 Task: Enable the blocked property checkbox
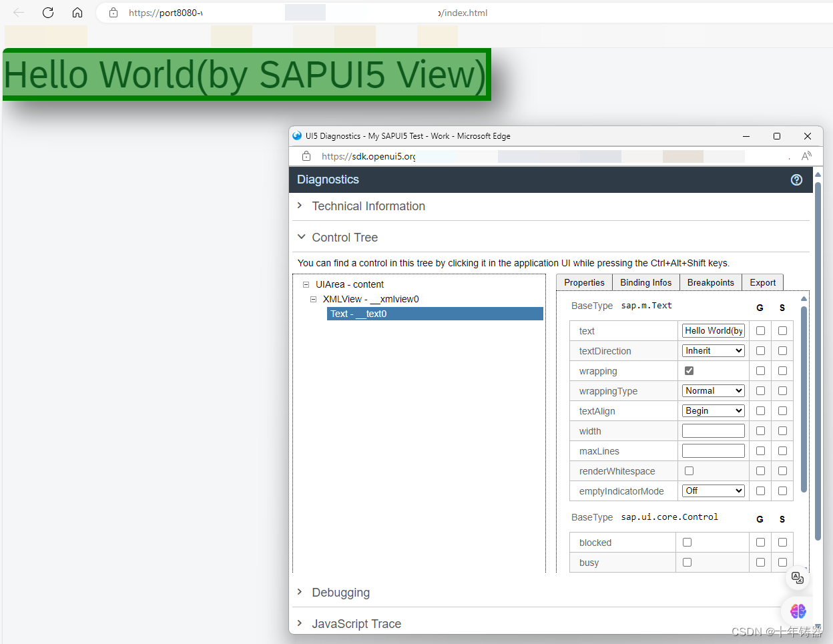pyautogui.click(x=687, y=542)
